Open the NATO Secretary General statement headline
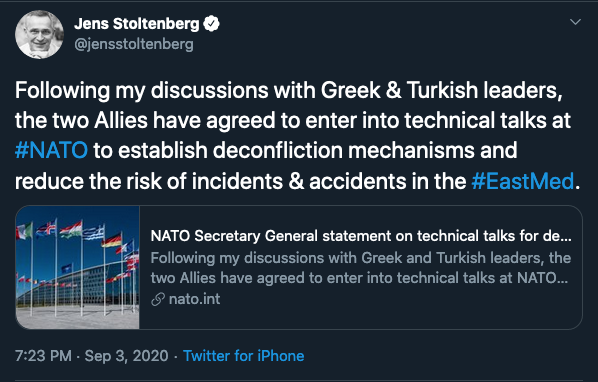This screenshot has width=598, height=382. click(x=361, y=236)
